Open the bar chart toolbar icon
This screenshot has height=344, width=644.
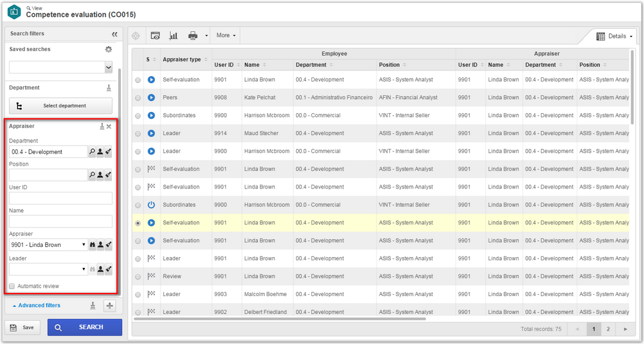pyautogui.click(x=173, y=36)
